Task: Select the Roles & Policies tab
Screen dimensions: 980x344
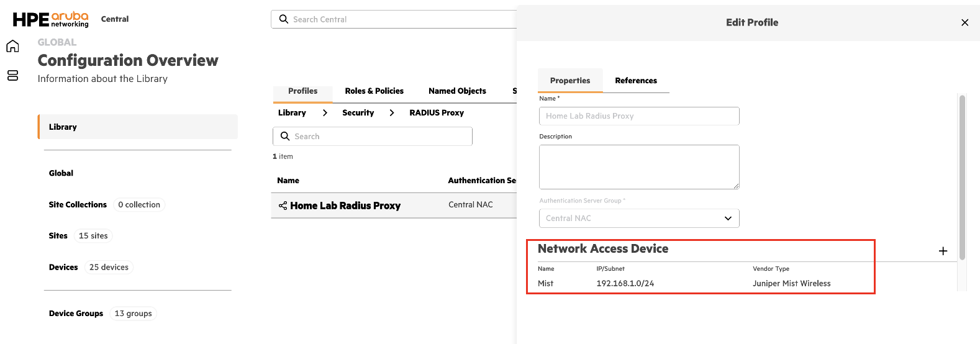Action: point(374,91)
